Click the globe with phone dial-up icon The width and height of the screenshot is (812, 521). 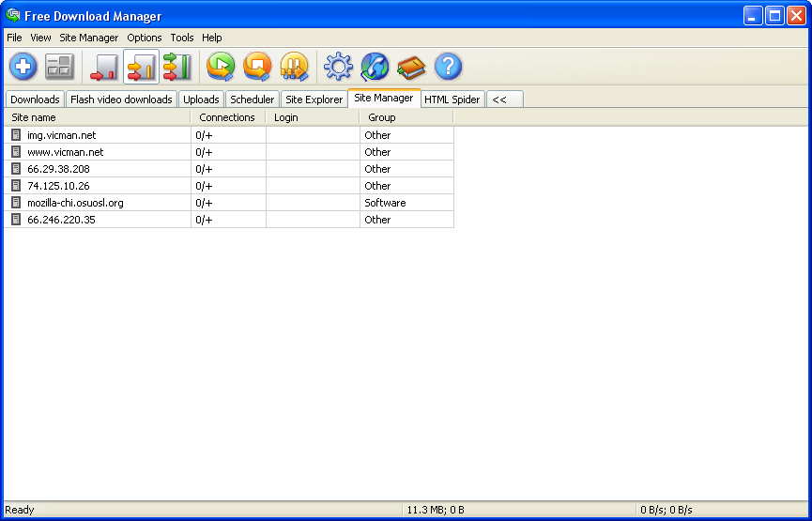point(375,67)
